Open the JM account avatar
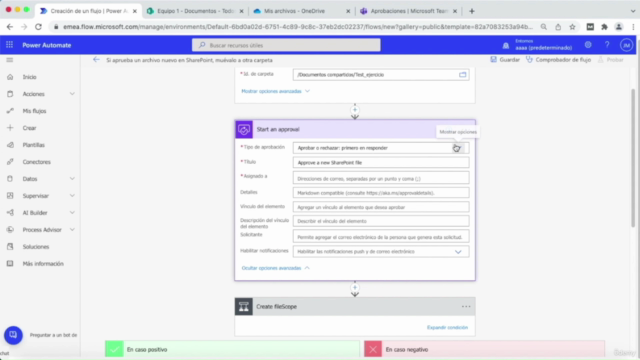Viewport: 640px width, 360px height. (x=626, y=45)
